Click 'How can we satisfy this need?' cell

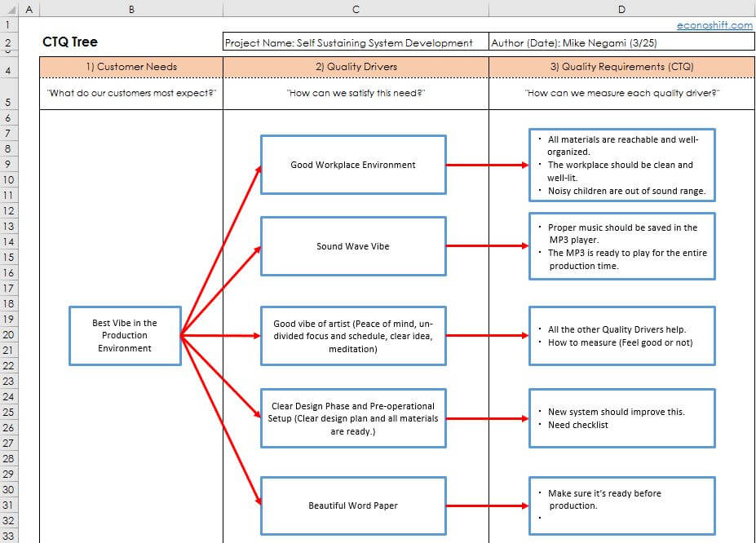[x=356, y=93]
